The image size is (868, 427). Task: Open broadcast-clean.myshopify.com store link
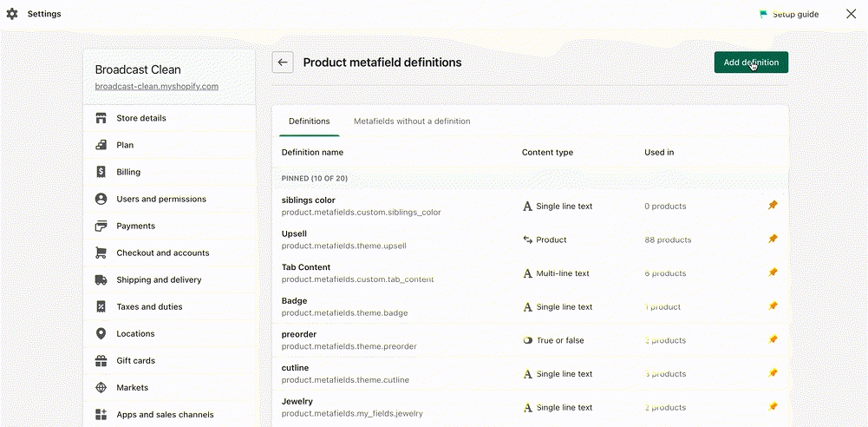click(156, 87)
